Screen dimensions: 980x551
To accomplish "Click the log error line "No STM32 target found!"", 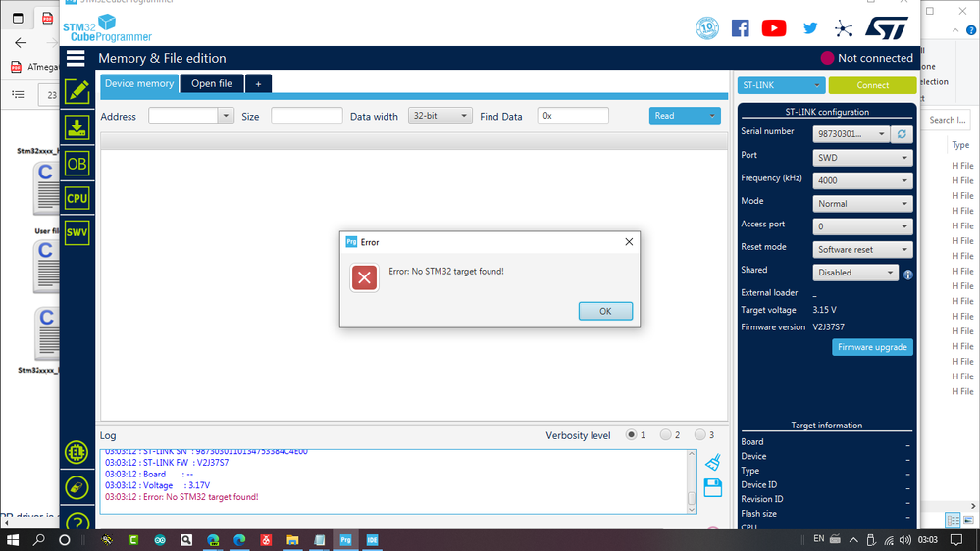I will 181,497.
